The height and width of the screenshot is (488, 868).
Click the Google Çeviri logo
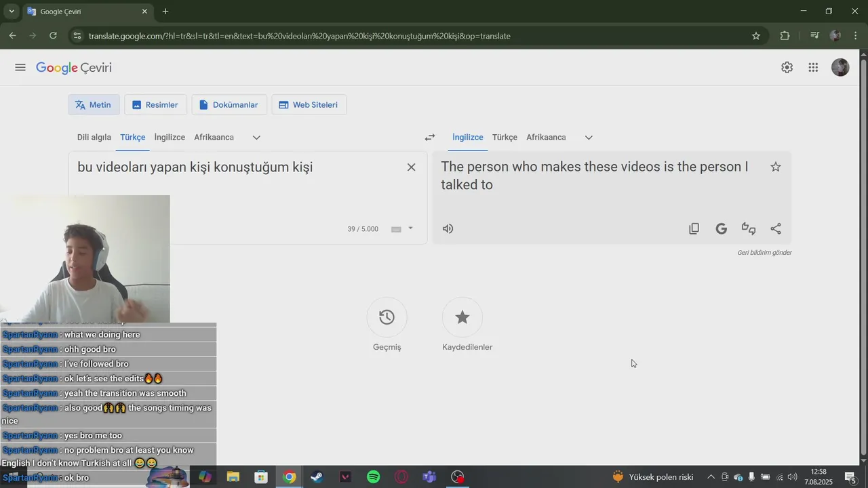coord(74,68)
